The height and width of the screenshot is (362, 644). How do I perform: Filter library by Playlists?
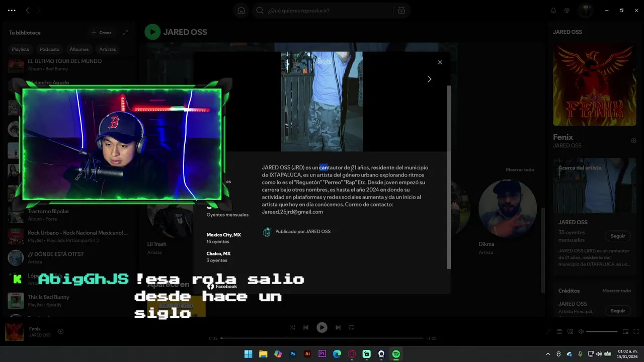coord(21,49)
